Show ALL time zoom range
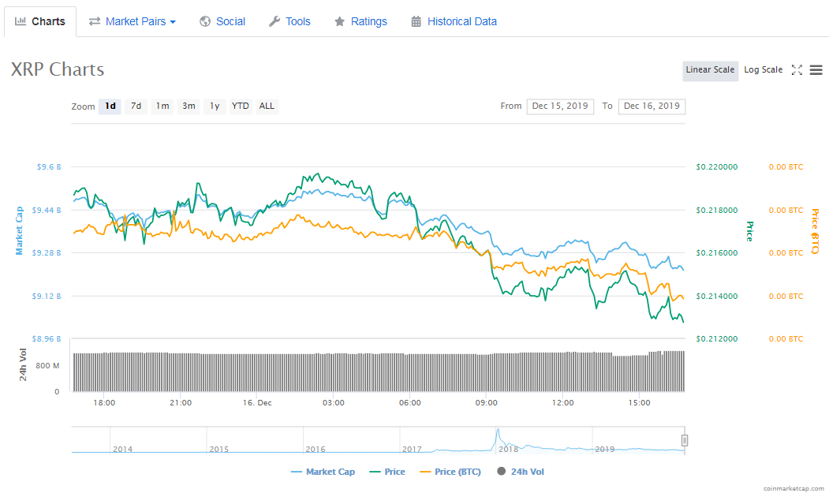Image resolution: width=829 pixels, height=504 pixels. [267, 106]
